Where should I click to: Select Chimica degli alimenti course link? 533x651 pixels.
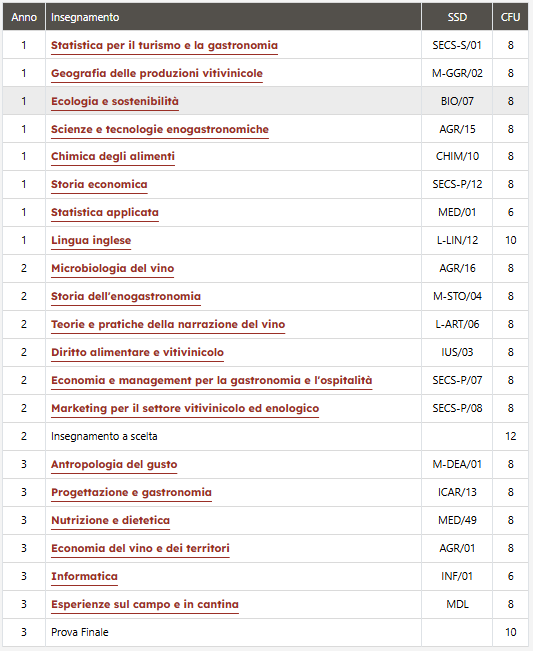(113, 157)
